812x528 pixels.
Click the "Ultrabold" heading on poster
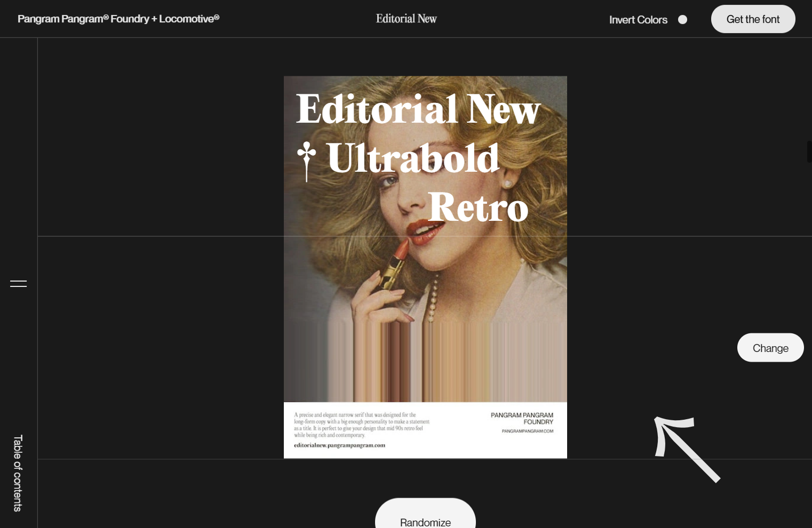pyautogui.click(x=413, y=158)
